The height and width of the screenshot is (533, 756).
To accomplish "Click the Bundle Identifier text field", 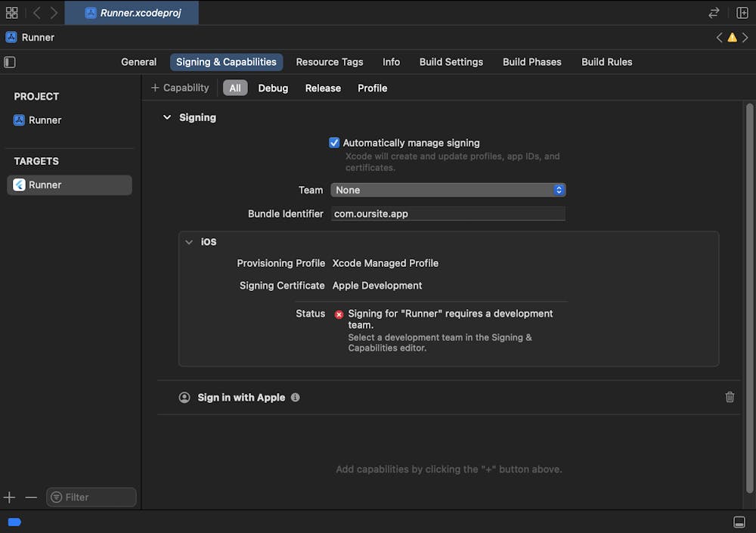I will pyautogui.click(x=448, y=214).
